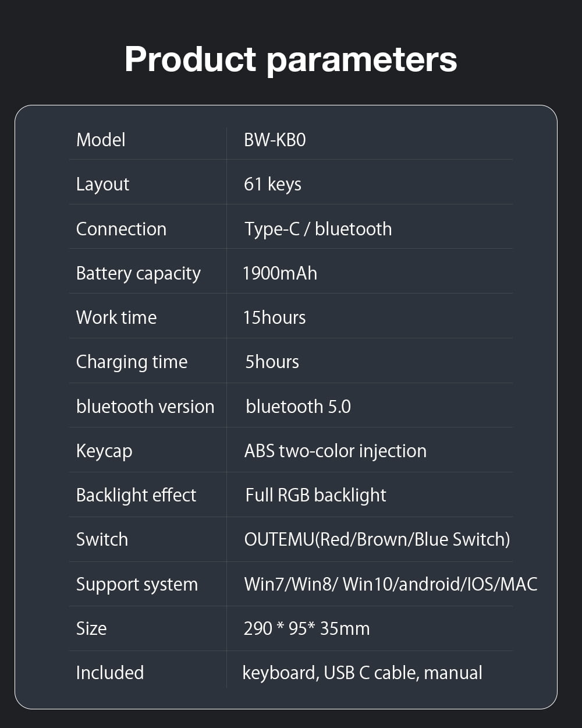This screenshot has width=582, height=728.
Task: Click the "Product parameters" heading
Action: (x=291, y=59)
